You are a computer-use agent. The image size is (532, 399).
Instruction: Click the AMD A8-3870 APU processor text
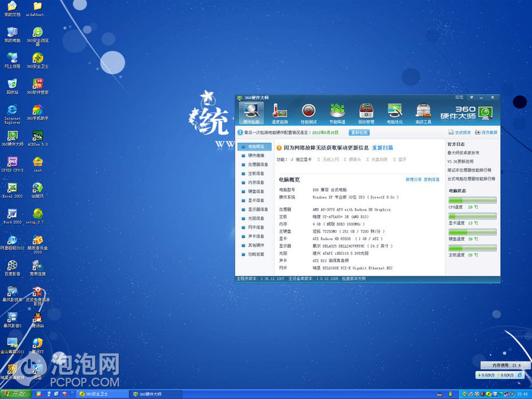point(352,210)
